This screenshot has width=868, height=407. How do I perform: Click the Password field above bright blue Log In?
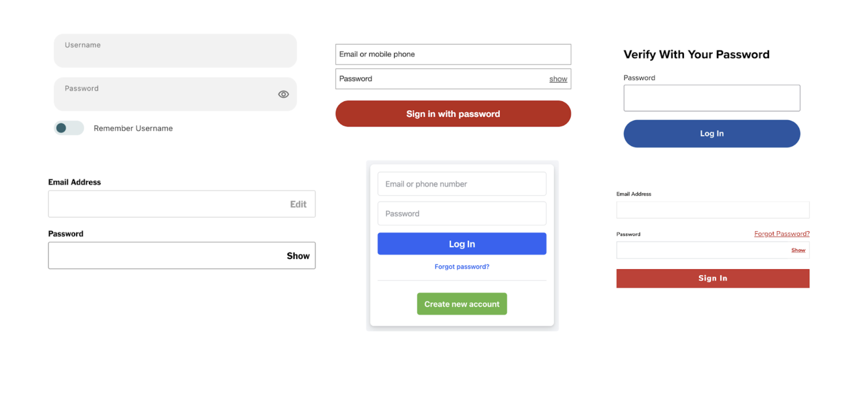click(462, 213)
